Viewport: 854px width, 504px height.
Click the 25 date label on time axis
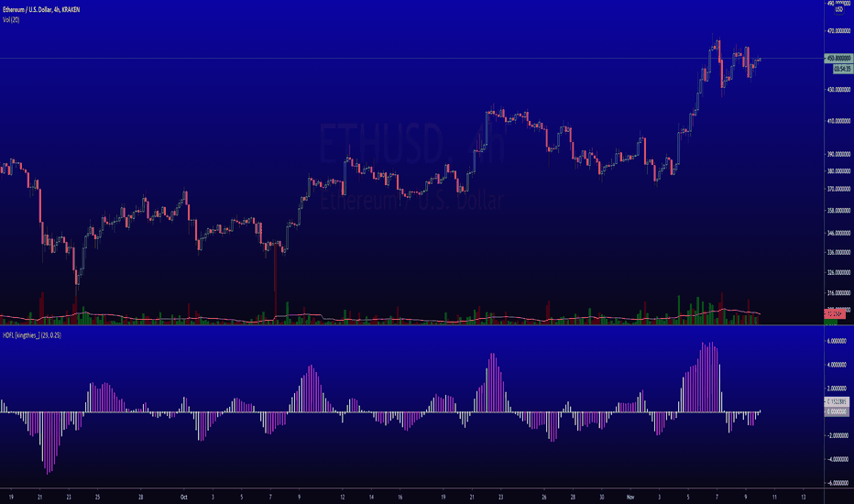click(x=97, y=497)
